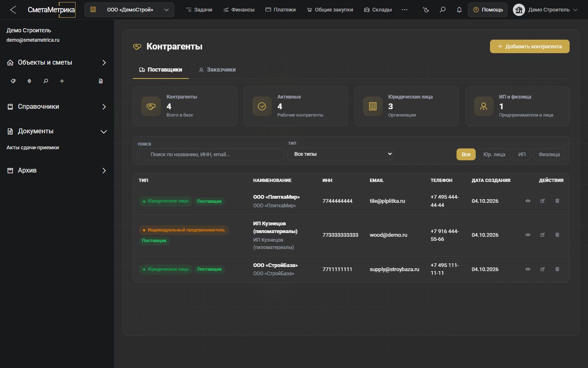Delete the ООО «ПлиткаМир» contractor
The width and height of the screenshot is (588, 368).
coord(557,201)
